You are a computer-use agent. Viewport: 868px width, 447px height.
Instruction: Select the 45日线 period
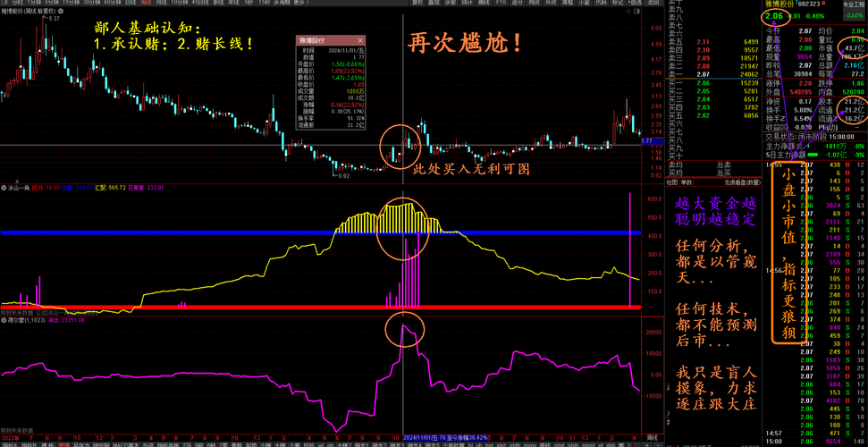click(x=200, y=3)
